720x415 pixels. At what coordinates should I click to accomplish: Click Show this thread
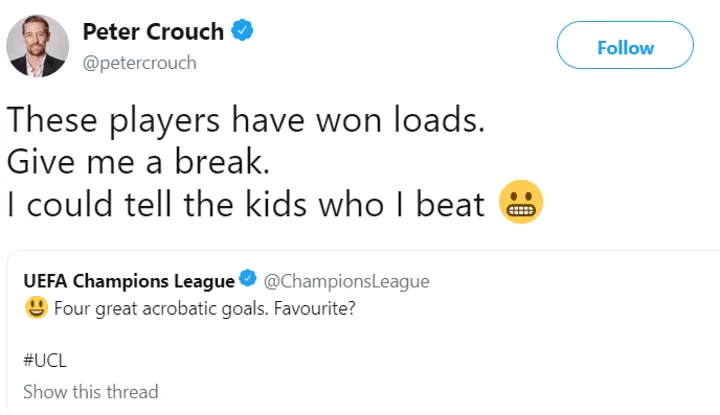91,392
